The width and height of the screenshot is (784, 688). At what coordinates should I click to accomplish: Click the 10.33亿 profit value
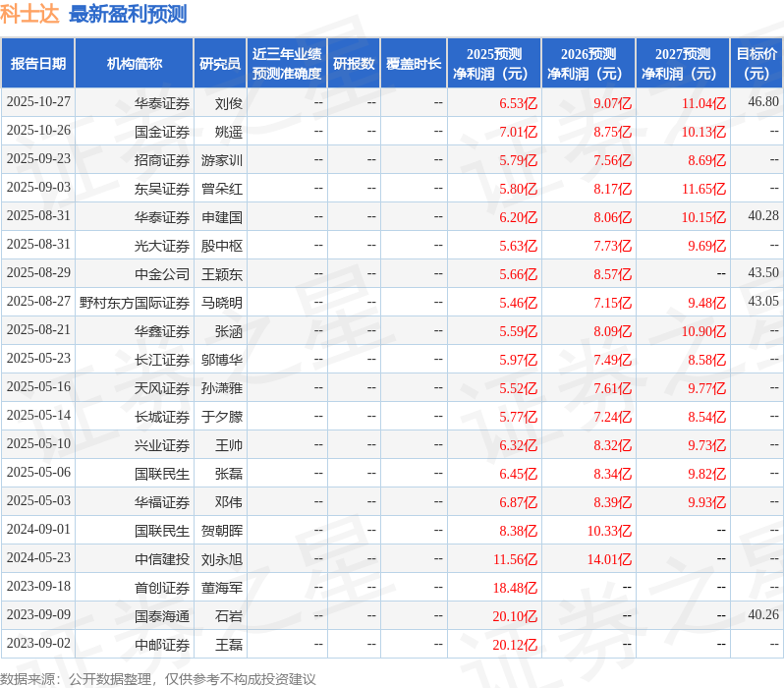click(609, 531)
